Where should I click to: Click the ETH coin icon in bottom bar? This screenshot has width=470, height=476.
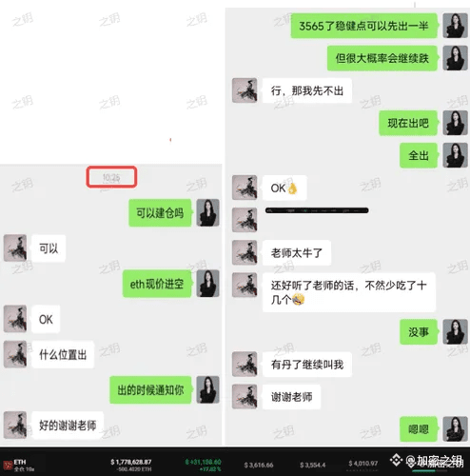tap(8, 465)
